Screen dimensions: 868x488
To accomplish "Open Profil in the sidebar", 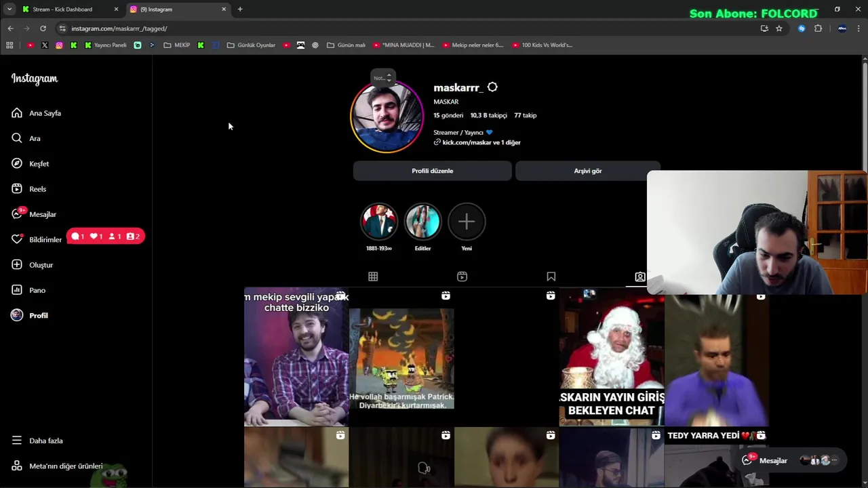I will pyautogui.click(x=30, y=315).
